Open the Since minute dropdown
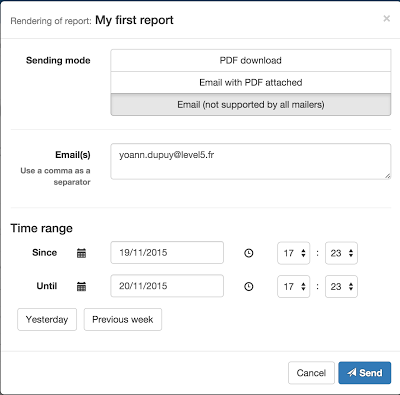 341,253
